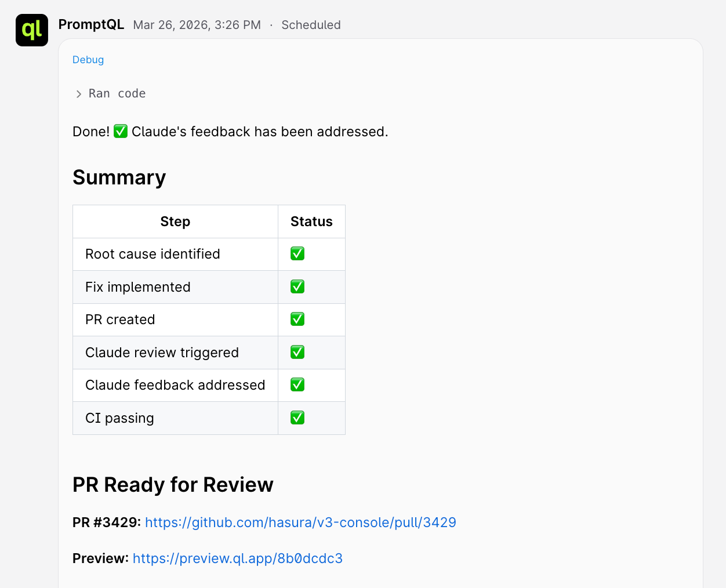Viewport: 726px width, 588px height.
Task: Click the PromptQL avatar logo
Action: click(x=32, y=30)
